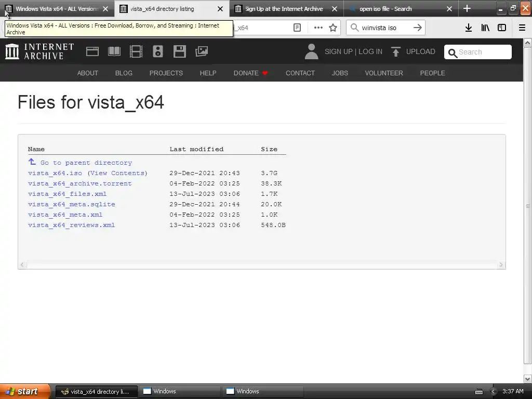Image resolution: width=532 pixels, height=399 pixels.
Task: Download vista_x64.iso file link
Action: pos(55,173)
